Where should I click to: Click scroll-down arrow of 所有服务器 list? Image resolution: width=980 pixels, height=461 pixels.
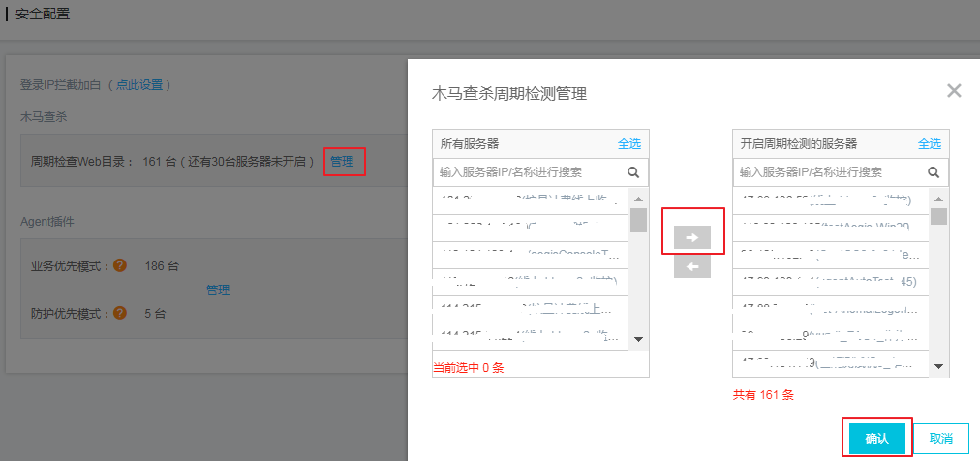point(638,339)
